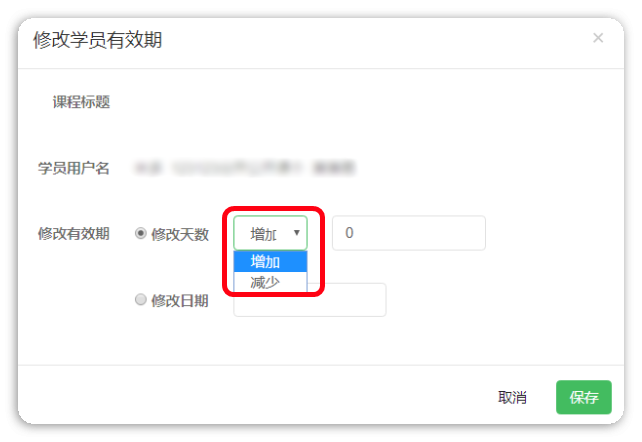Click the 修改学员有效期 dialog title
The width and height of the screenshot is (642, 442).
click(x=97, y=40)
